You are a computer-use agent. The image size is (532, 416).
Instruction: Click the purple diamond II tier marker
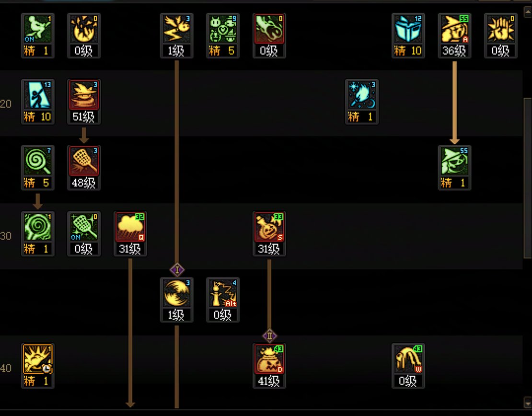pos(269,336)
